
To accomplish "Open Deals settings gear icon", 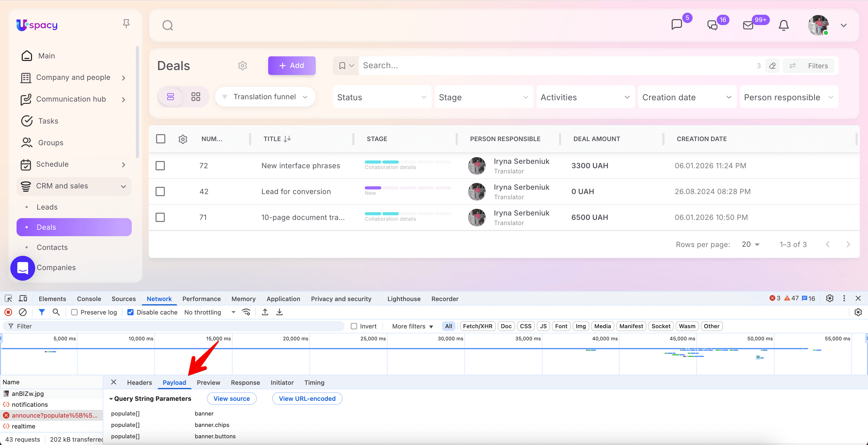I will (242, 65).
